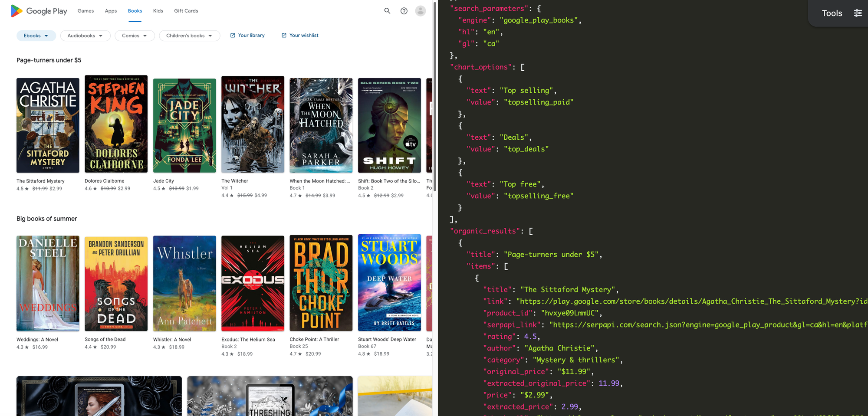Open Stuart Woods Deep Water cover
The height and width of the screenshot is (416, 868).
click(389, 283)
